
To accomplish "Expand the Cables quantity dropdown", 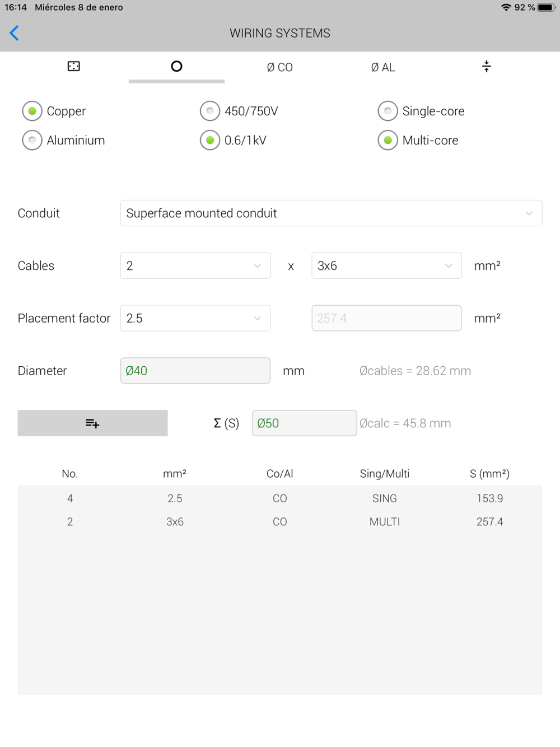I will click(195, 265).
